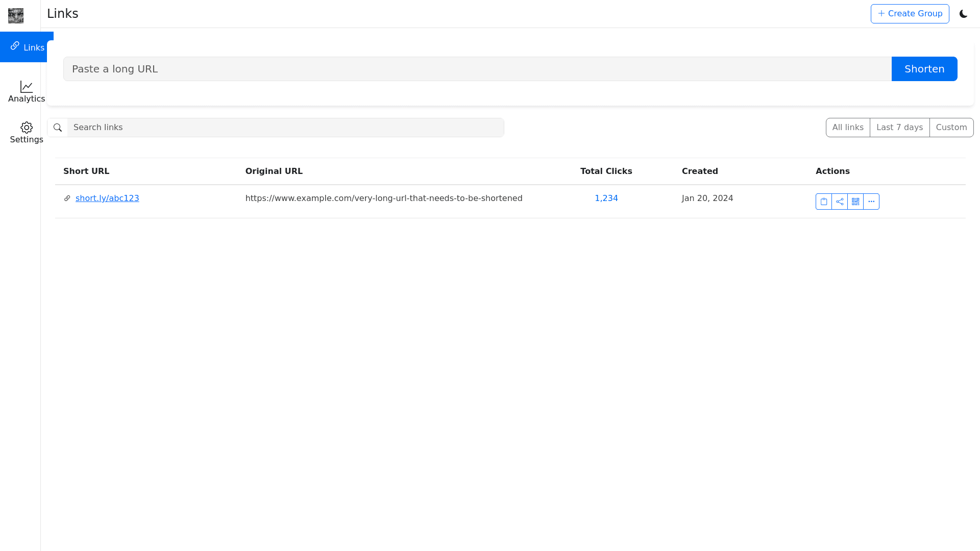Open the three-dots more actions menu
The width and height of the screenshot is (980, 551).
point(871,202)
